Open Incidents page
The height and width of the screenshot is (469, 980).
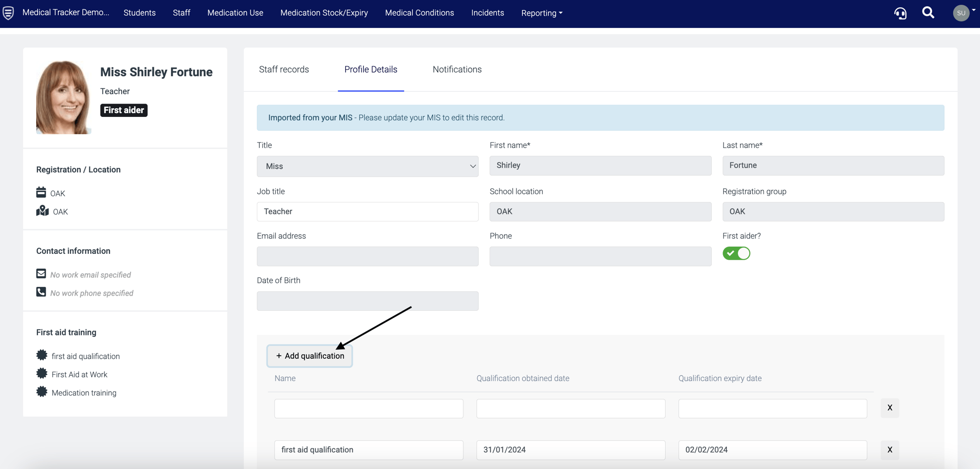click(488, 13)
